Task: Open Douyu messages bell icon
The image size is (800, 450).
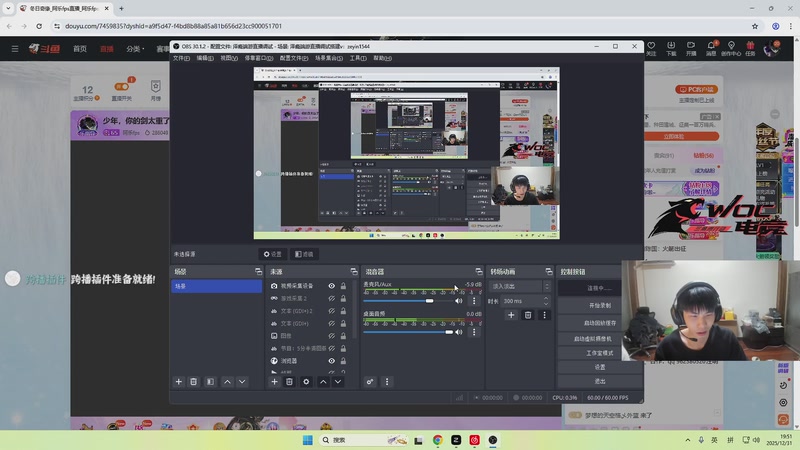Action: pos(711,48)
